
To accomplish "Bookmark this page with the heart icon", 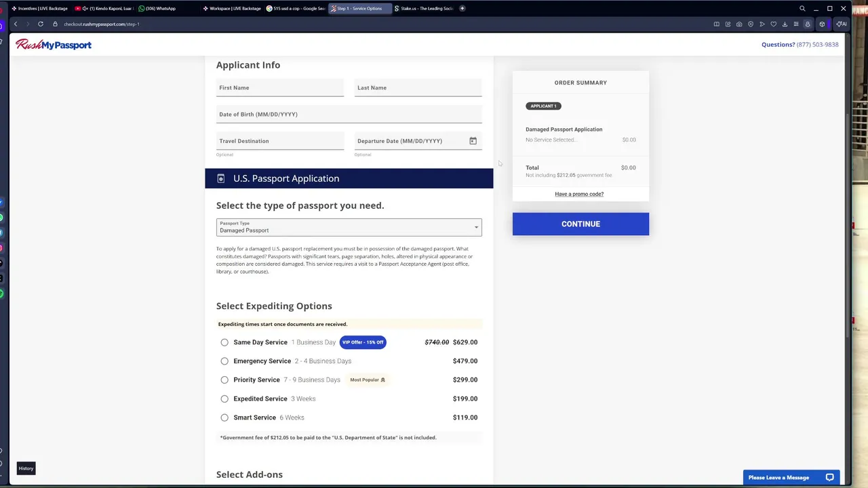I will pos(773,24).
